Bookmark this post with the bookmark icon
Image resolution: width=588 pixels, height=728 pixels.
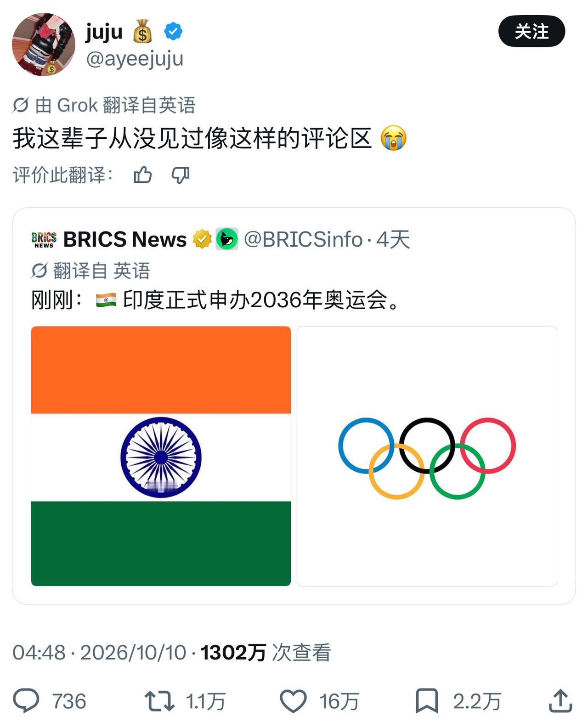(427, 701)
